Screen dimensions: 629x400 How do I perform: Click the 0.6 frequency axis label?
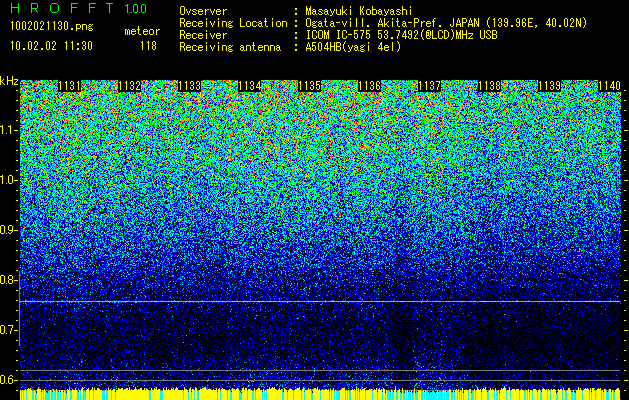pyautogui.click(x=8, y=380)
